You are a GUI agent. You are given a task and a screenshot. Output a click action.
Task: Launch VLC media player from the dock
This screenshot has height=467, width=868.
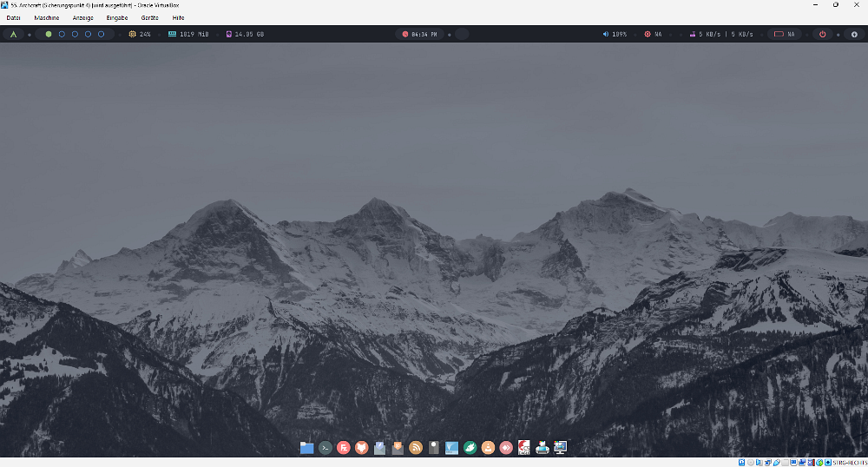pos(488,448)
